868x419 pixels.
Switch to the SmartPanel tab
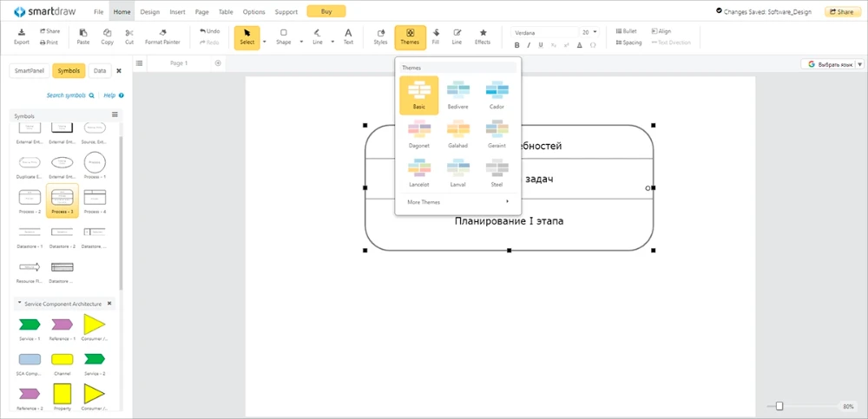coord(29,71)
